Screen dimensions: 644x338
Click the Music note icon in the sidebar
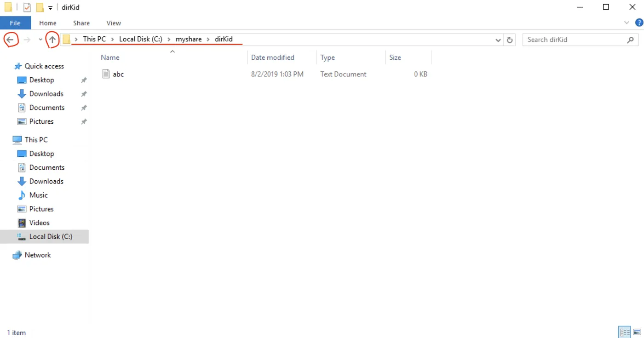(x=22, y=195)
